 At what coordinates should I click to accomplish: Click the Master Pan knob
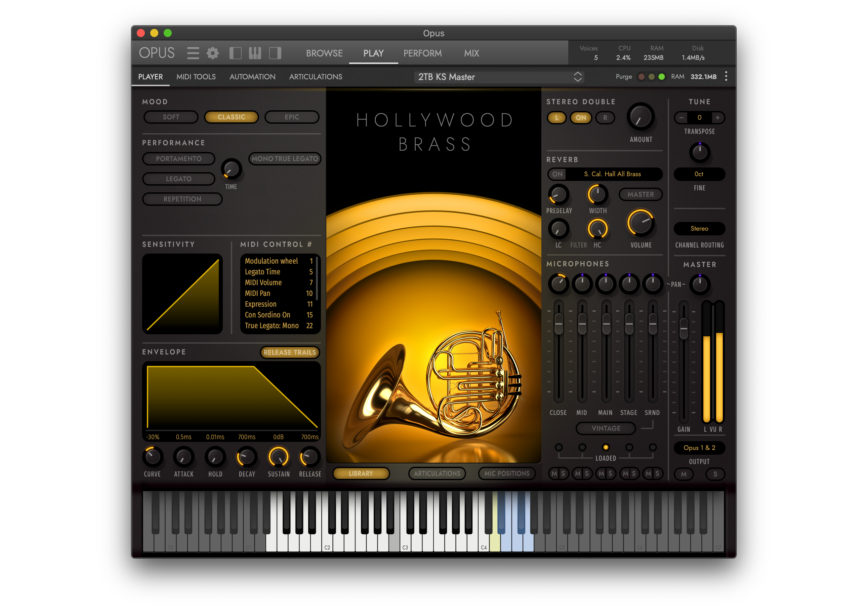pos(699,284)
